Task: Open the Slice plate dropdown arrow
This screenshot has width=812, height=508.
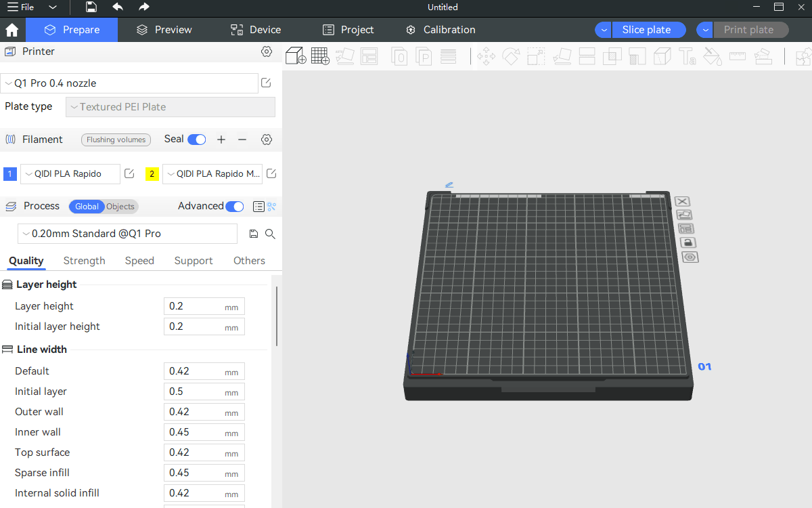Action: pyautogui.click(x=604, y=30)
